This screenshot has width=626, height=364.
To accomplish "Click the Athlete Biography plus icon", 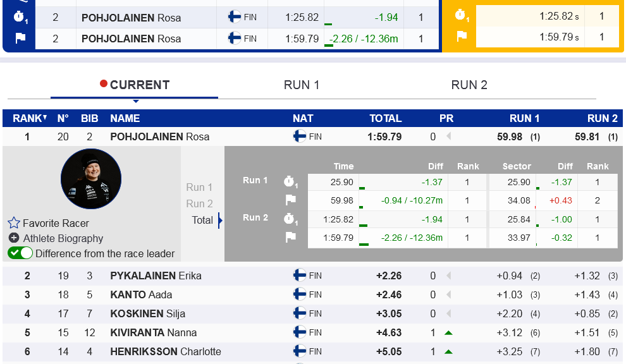I will pyautogui.click(x=14, y=238).
